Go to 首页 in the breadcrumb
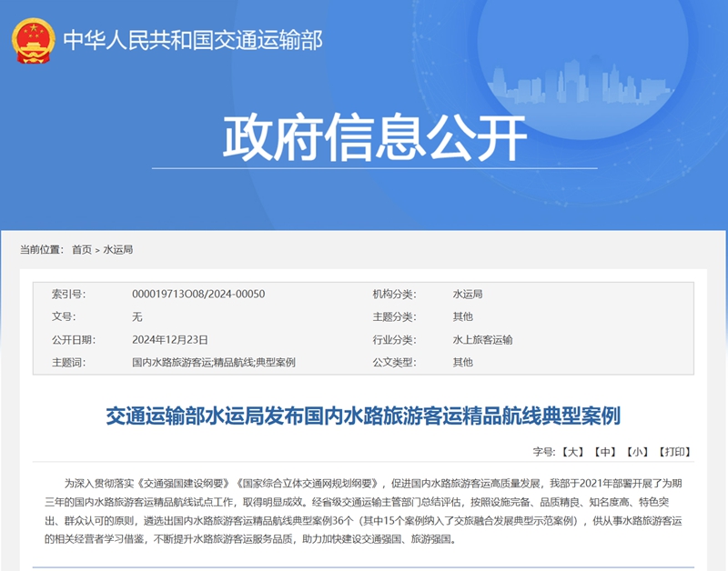The height and width of the screenshot is (571, 728). coord(82,249)
